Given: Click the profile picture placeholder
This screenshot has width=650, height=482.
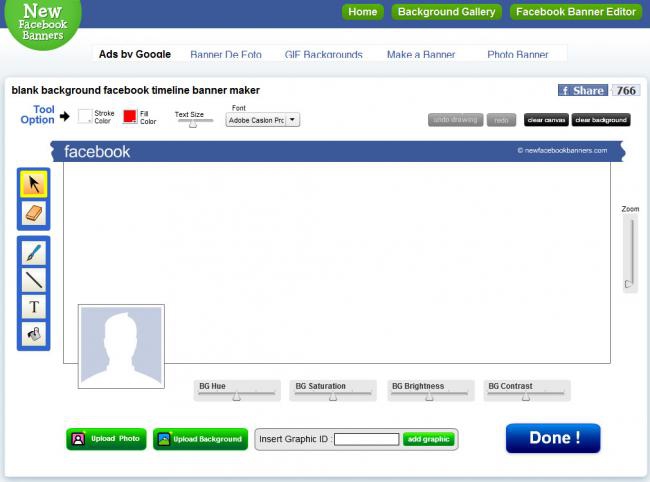Looking at the screenshot, I should [x=121, y=346].
